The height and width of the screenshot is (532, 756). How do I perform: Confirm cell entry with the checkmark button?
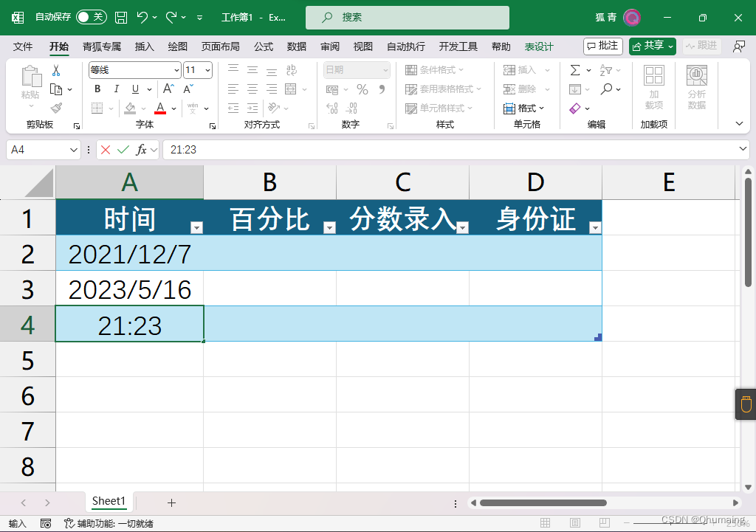pos(123,149)
